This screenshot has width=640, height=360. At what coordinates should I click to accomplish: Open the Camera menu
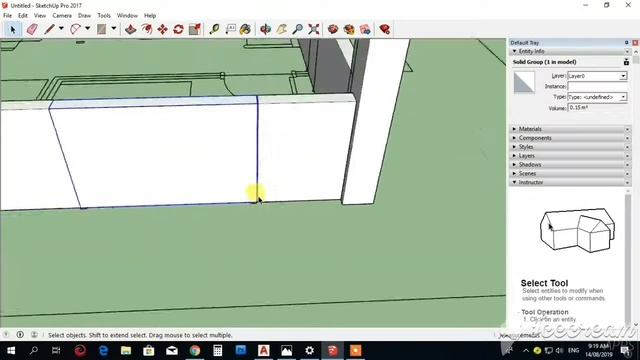click(x=62, y=16)
